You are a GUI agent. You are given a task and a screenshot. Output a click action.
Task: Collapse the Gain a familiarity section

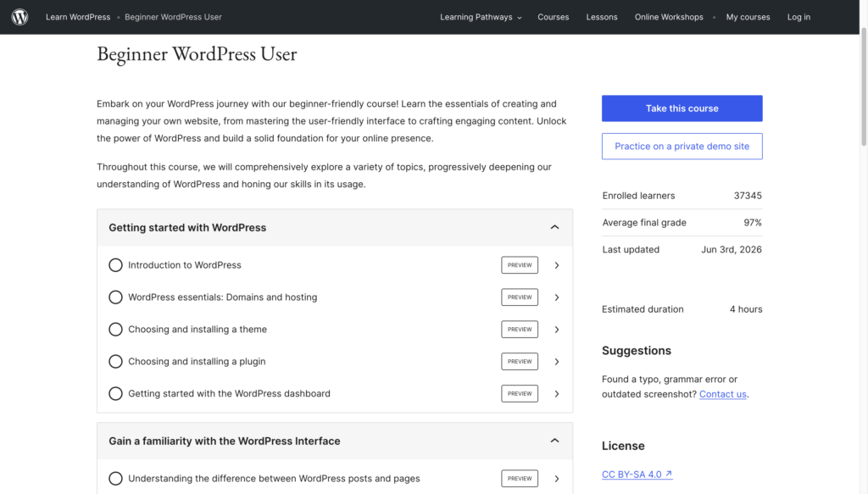[x=554, y=441]
